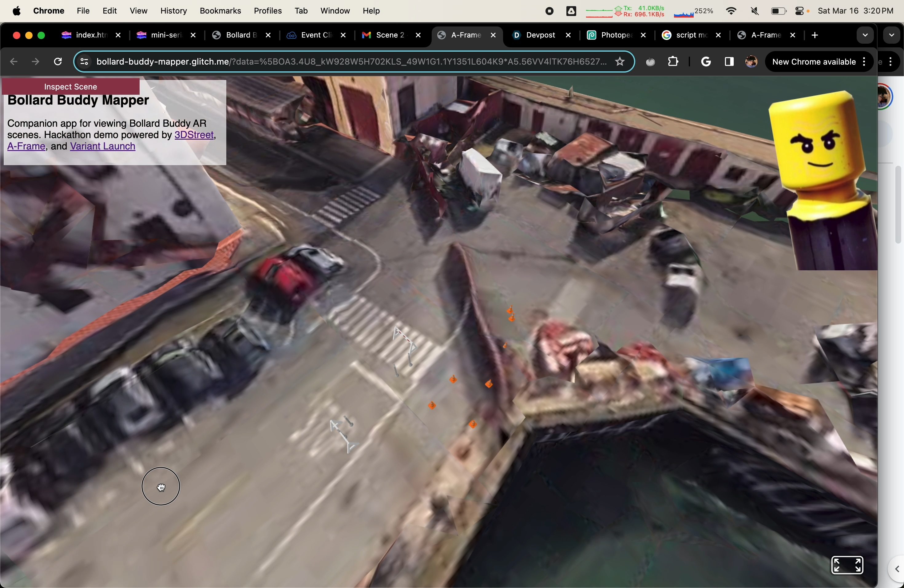
Task: Reload the current page
Action: point(58,62)
